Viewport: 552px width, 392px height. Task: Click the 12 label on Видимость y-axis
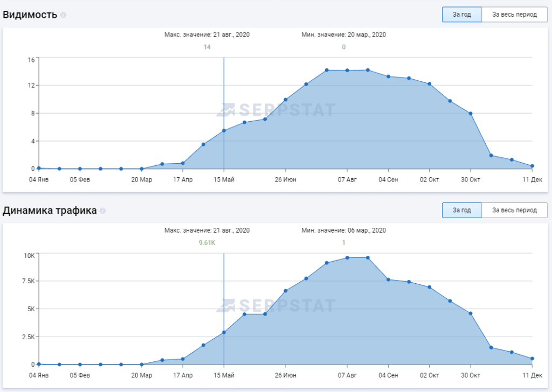[31, 86]
